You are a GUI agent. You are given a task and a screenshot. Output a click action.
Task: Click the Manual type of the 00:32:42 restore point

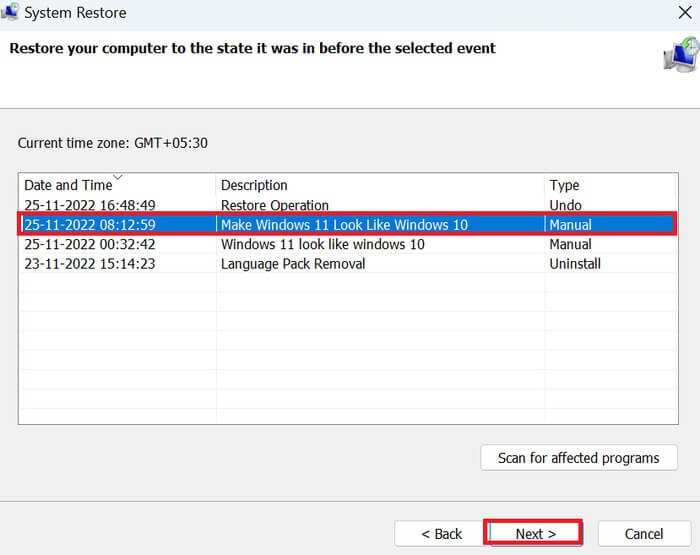coord(570,244)
